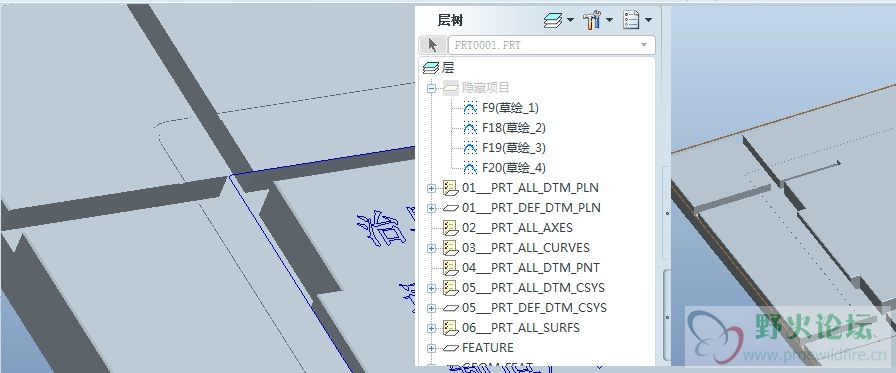896x373 pixels.
Task: Expand the 01__PRT_ALL_DTM_PLN layer
Action: tap(431, 188)
